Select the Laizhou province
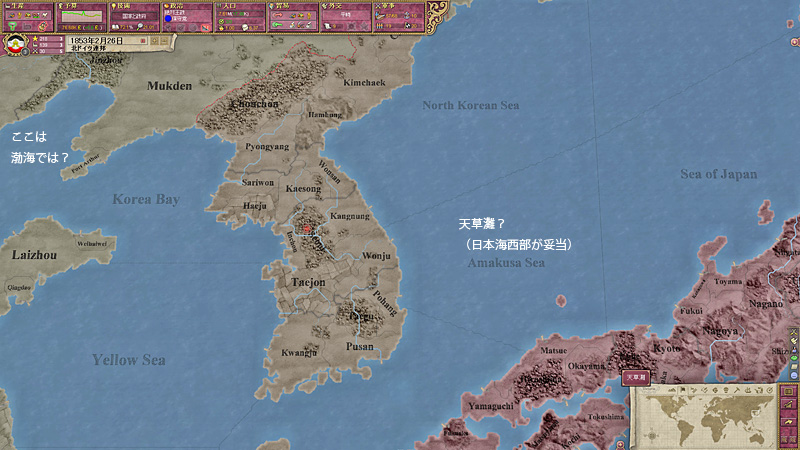 [34, 255]
